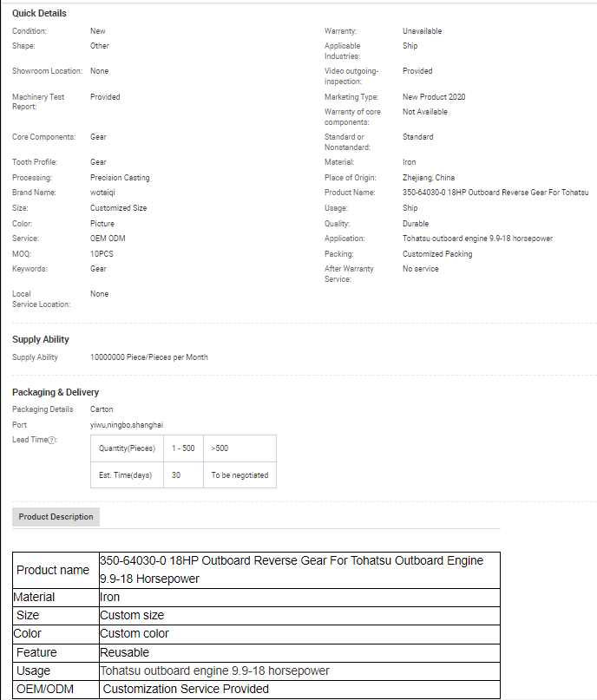Click the '1 - 500' quantity cell

tap(183, 448)
